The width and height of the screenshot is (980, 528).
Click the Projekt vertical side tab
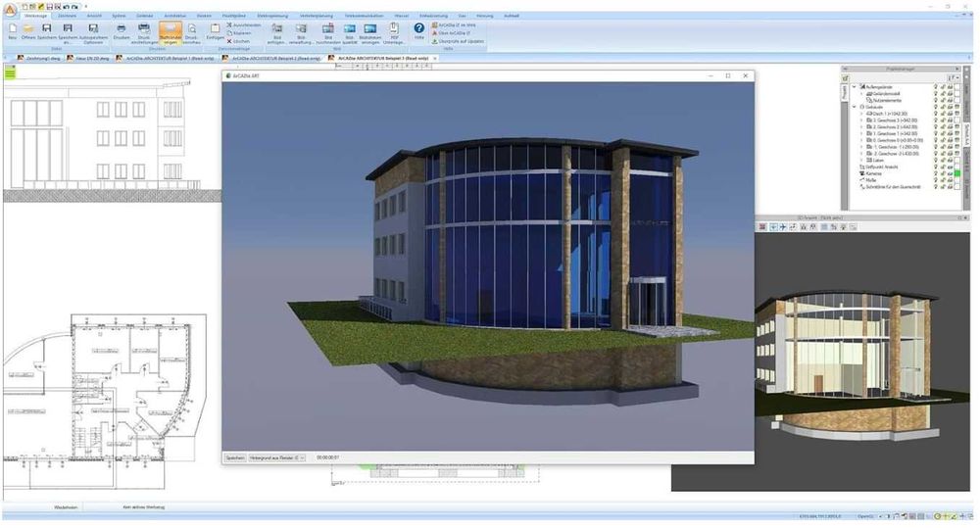pos(845,92)
